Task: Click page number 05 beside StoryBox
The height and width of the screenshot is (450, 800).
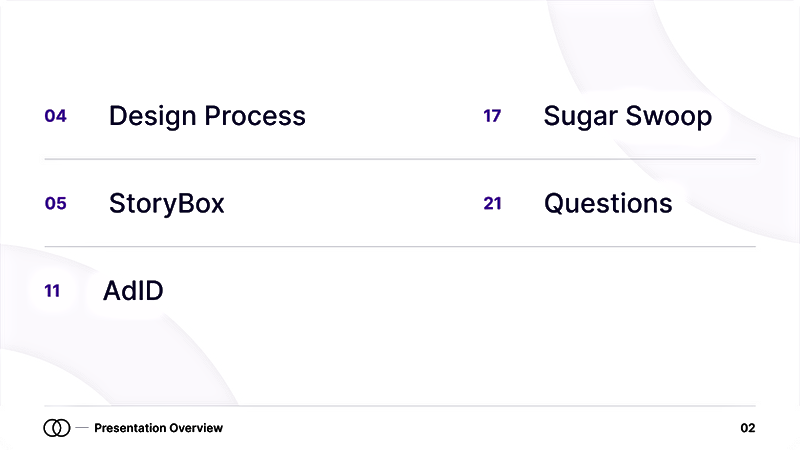Action: coord(55,204)
